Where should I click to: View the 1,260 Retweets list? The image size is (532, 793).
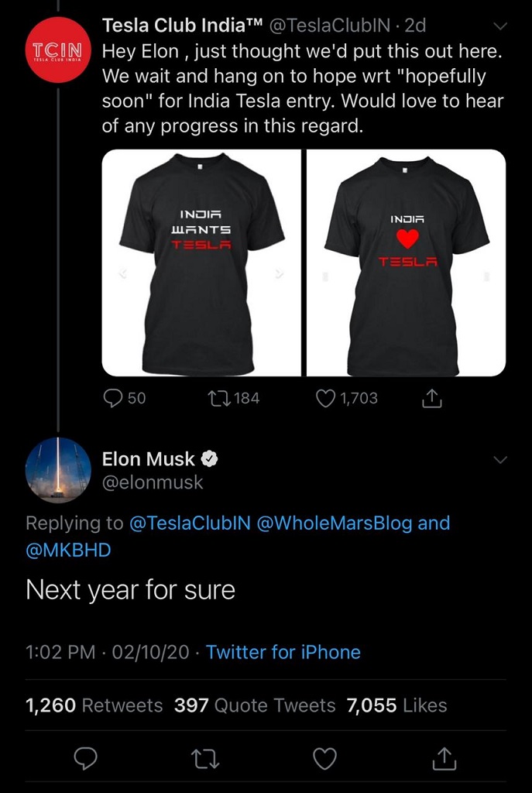94,705
